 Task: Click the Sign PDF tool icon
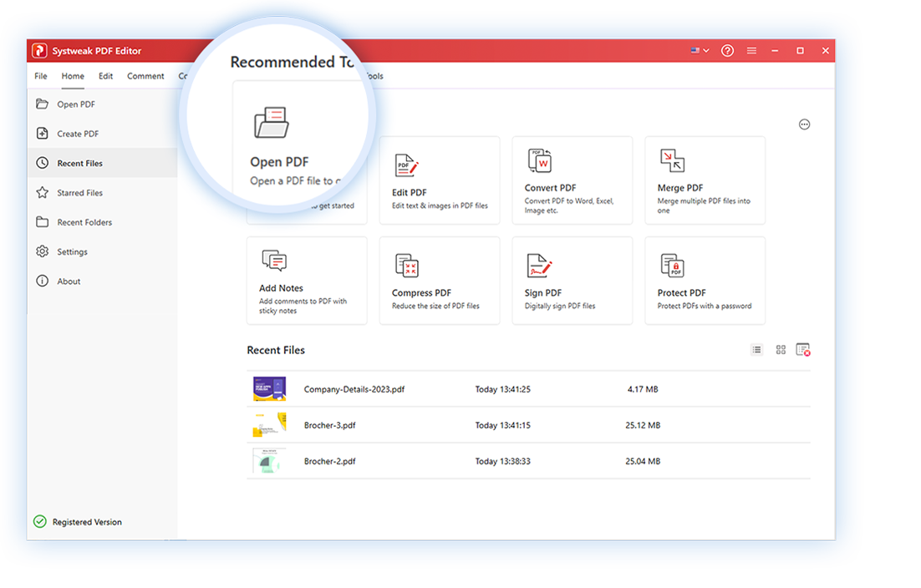click(x=539, y=266)
